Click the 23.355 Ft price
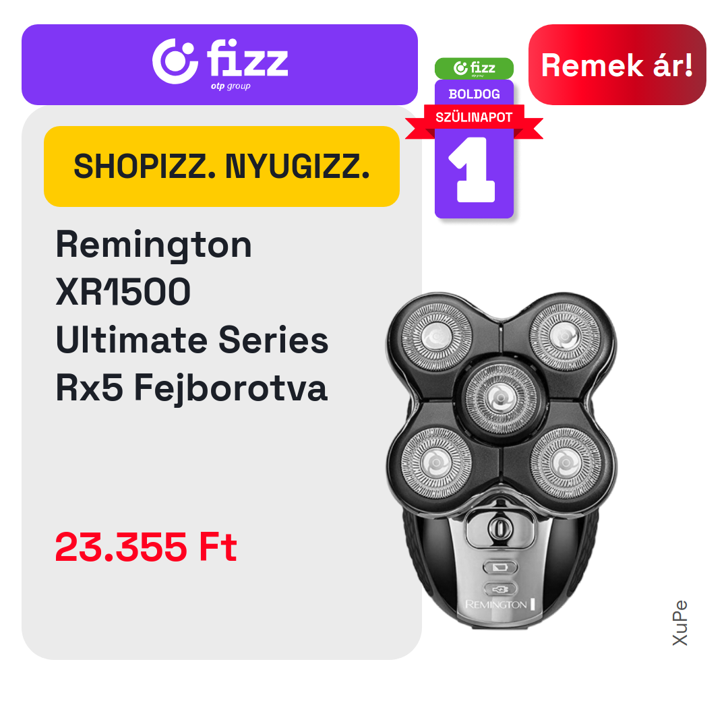The height and width of the screenshot is (728, 728). pos(146,547)
